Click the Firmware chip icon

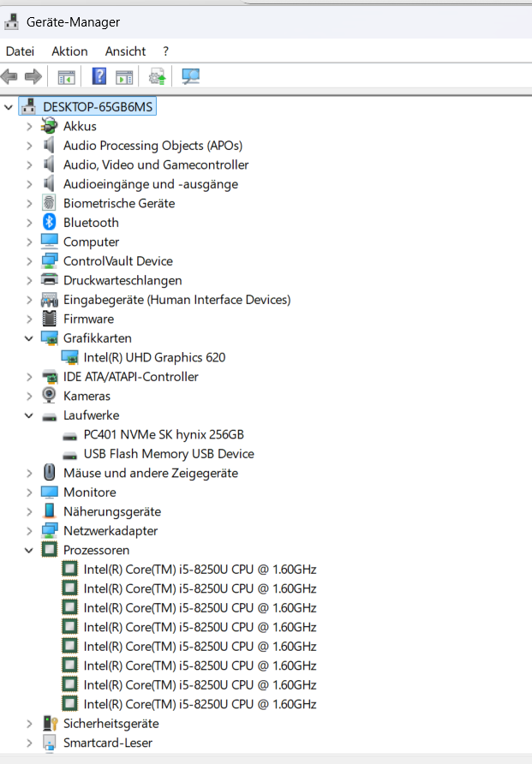[x=49, y=318]
